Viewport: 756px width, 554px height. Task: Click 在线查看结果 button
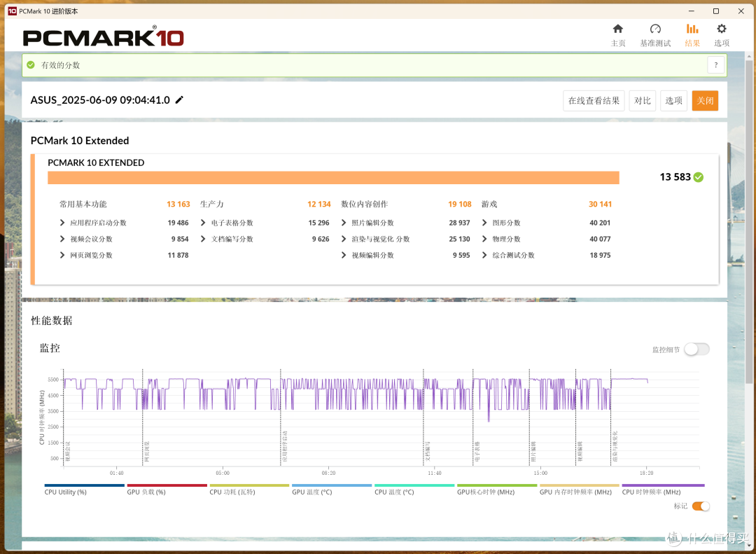click(594, 101)
